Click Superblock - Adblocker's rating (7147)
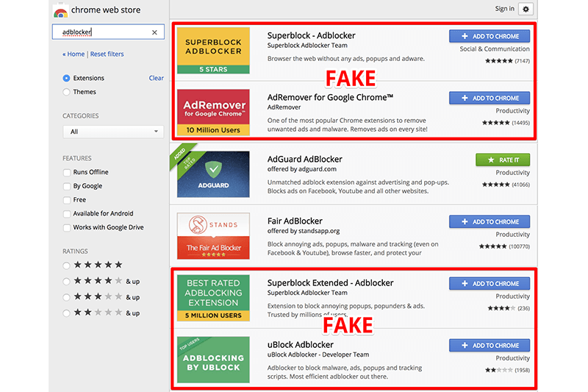 (507, 61)
